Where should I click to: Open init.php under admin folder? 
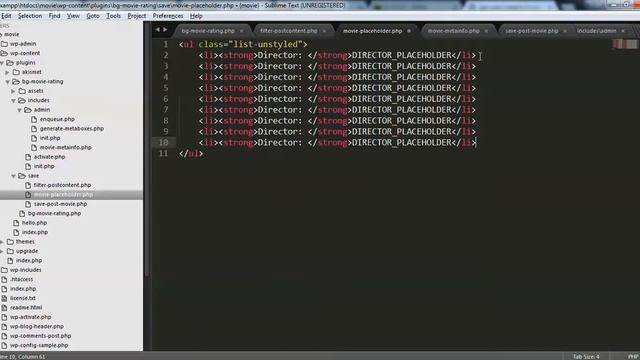[x=50, y=138]
